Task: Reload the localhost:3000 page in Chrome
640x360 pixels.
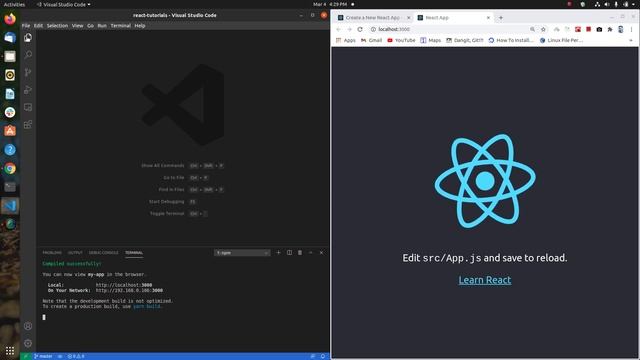Action: point(360,29)
